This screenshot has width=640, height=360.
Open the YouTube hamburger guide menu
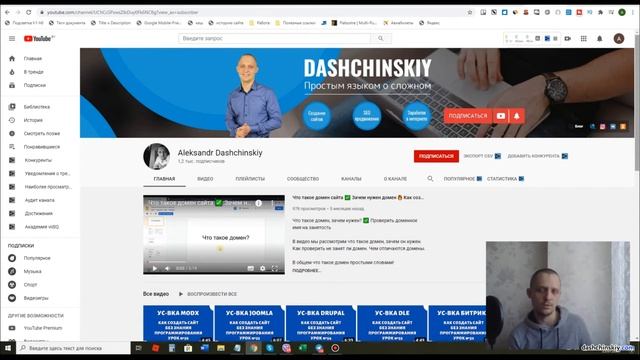pos(12,38)
